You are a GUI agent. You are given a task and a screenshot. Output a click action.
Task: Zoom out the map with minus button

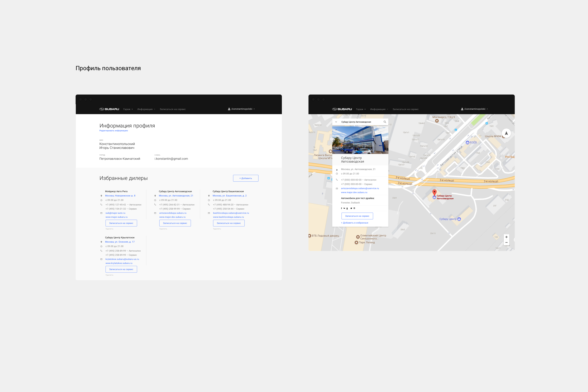pos(506,242)
